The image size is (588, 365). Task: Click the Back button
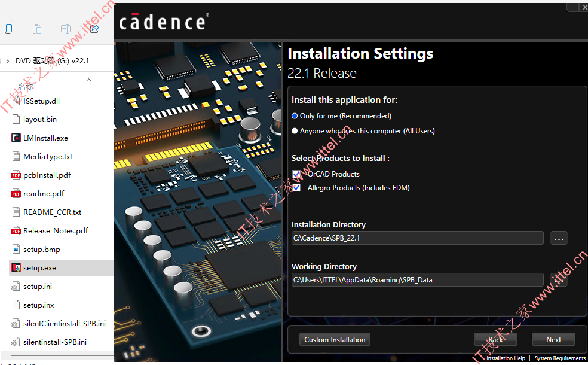495,339
